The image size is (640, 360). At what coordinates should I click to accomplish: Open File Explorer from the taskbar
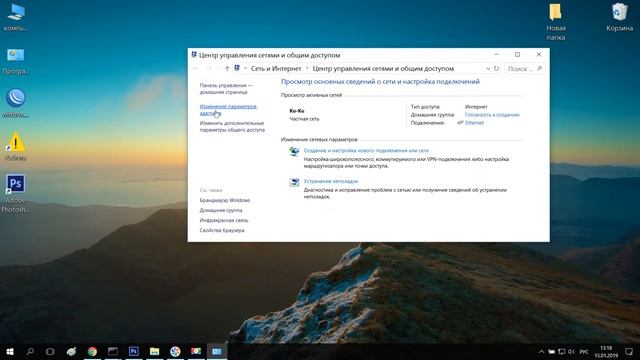[x=154, y=351]
